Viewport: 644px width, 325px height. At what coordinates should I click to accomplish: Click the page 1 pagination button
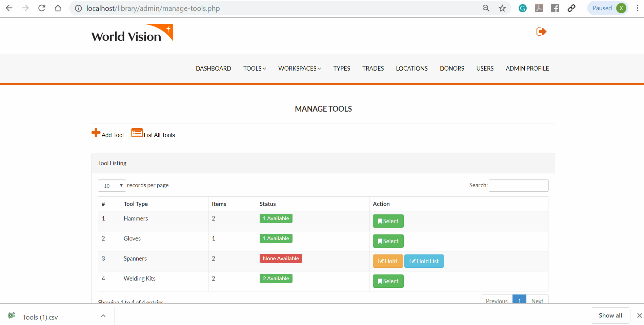tap(519, 299)
